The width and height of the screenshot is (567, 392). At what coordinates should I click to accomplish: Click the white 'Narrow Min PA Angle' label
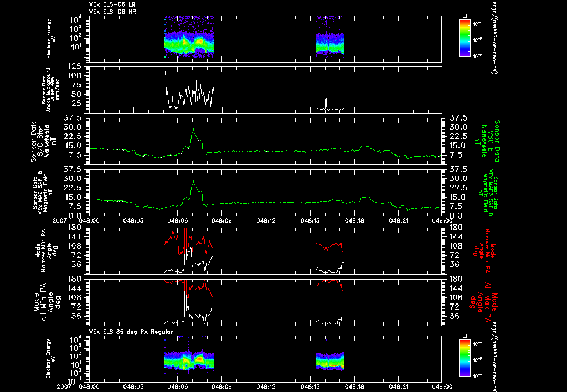click(45, 251)
